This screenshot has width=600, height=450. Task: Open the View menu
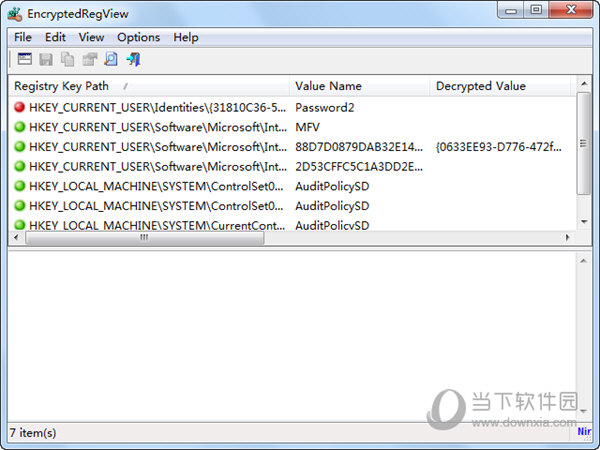click(91, 38)
